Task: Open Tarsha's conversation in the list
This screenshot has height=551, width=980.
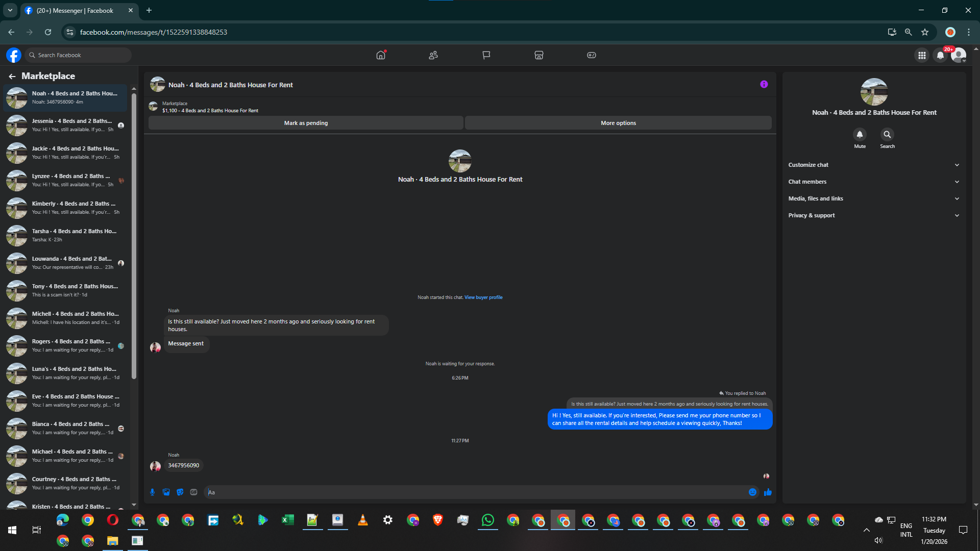Action: [65, 236]
